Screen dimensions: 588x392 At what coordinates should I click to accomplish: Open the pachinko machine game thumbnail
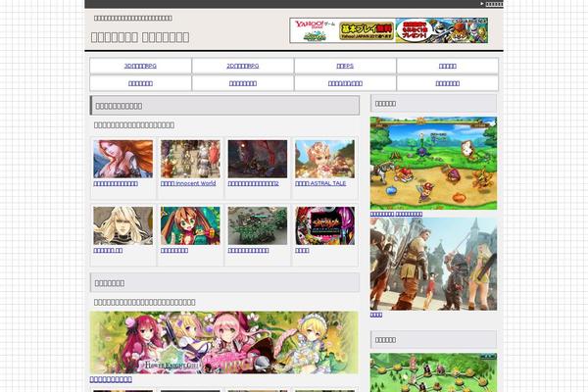click(x=324, y=225)
